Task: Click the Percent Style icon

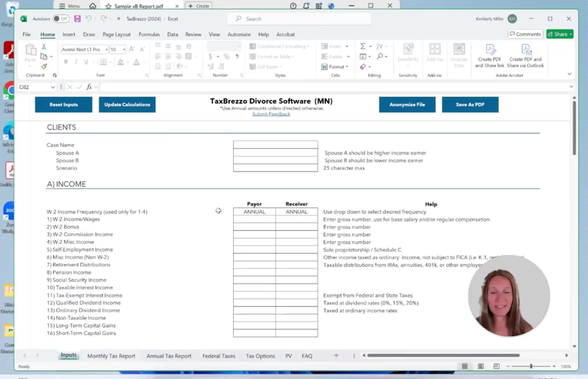Action: tap(227, 56)
